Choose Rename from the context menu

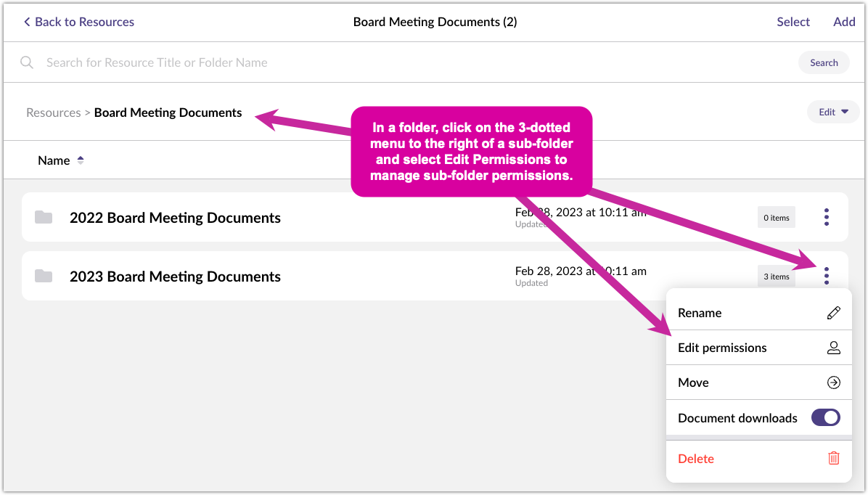tap(758, 313)
